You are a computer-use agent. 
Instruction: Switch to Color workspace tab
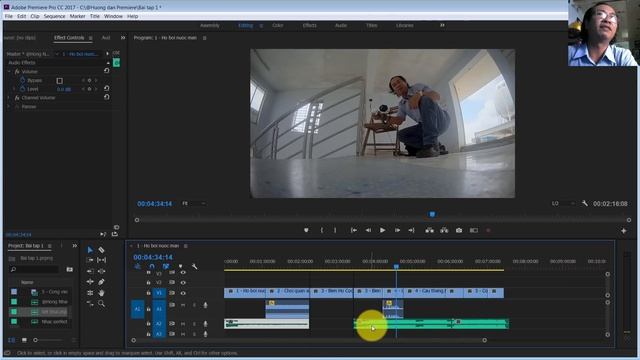(x=278, y=25)
